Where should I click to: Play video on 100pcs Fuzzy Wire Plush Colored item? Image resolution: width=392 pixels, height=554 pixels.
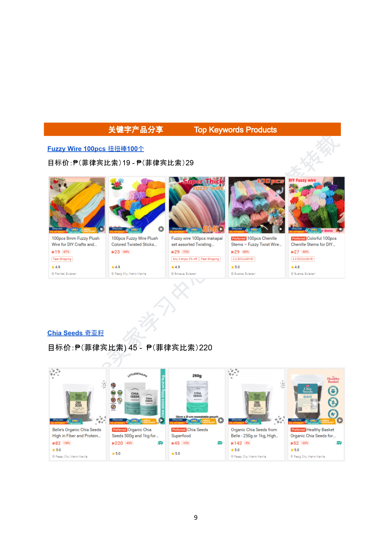[x=161, y=229]
